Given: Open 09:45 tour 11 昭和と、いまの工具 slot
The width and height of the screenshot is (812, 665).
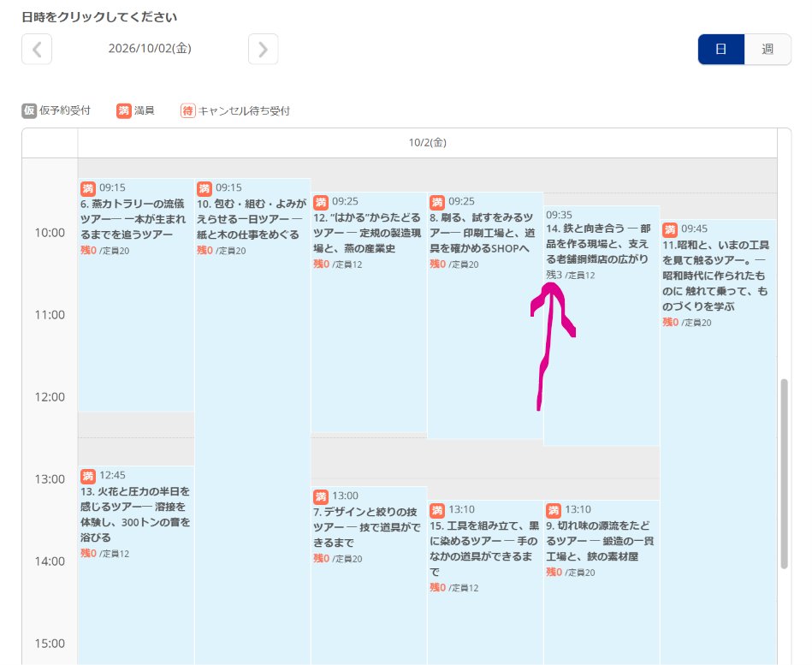Looking at the screenshot, I should (718, 442).
